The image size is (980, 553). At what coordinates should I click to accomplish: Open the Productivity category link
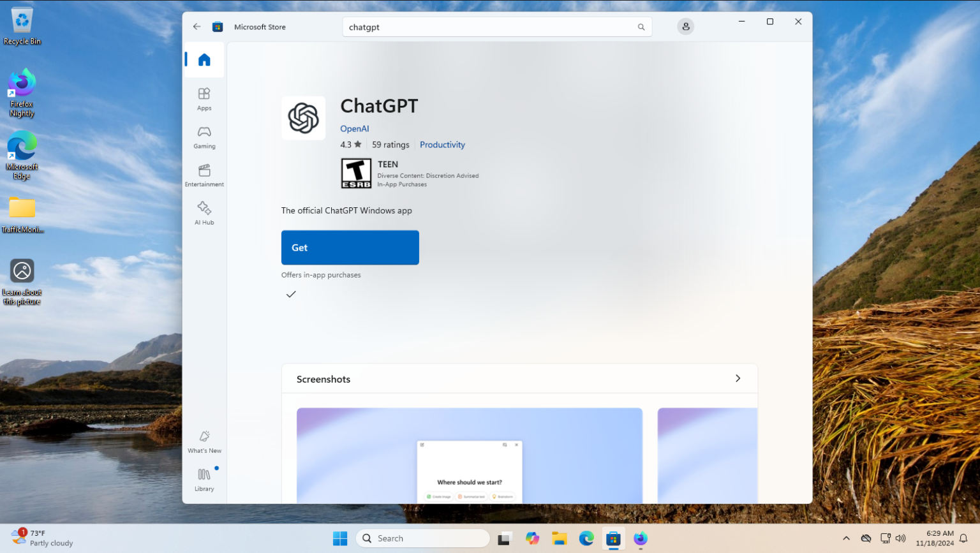(442, 144)
